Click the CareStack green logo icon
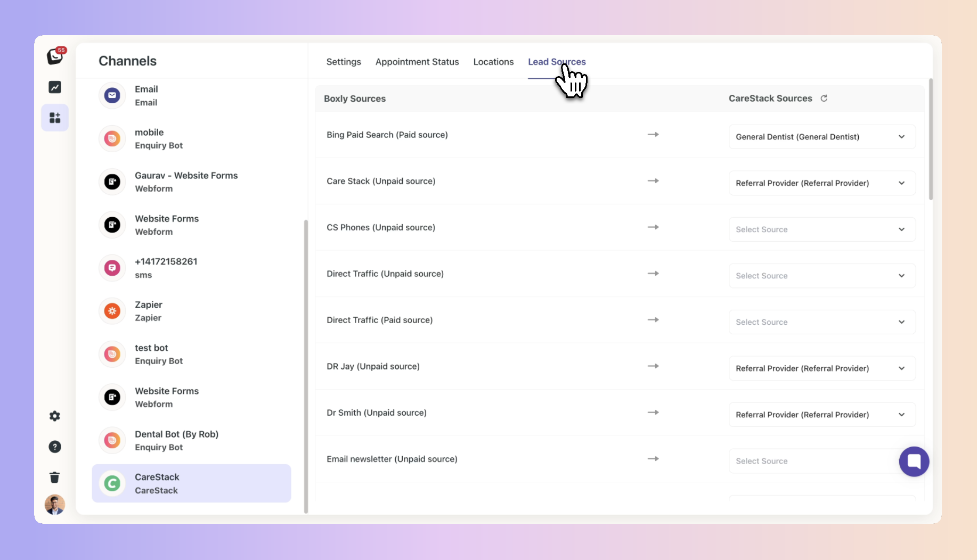The height and width of the screenshot is (560, 977). 112,483
